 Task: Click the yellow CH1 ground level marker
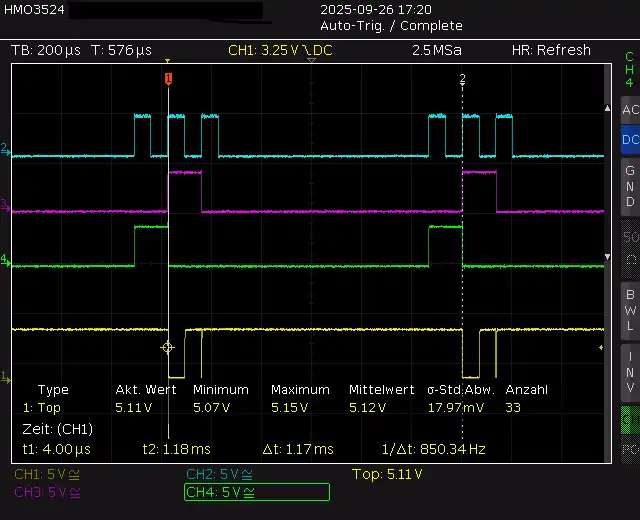tap(5, 377)
